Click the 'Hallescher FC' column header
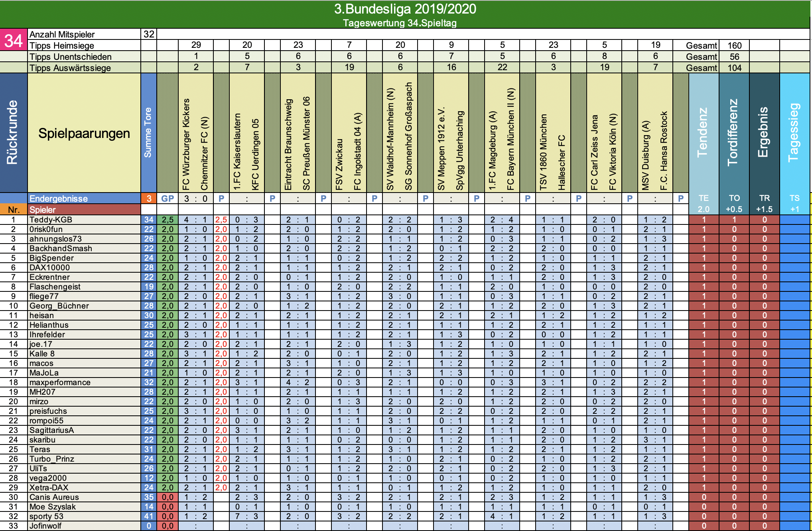The height and width of the screenshot is (531, 812). [x=562, y=163]
